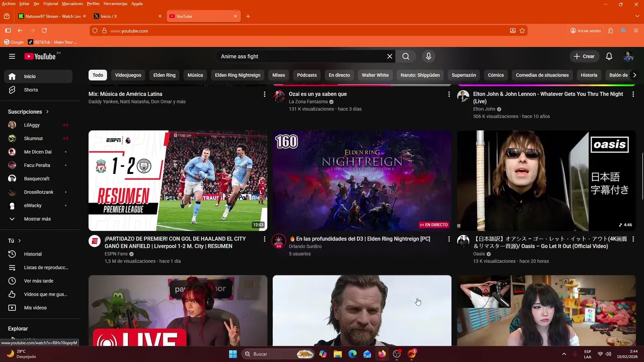Expand the Suscripciones section arrow
This screenshot has height=362, width=644.
(x=48, y=112)
